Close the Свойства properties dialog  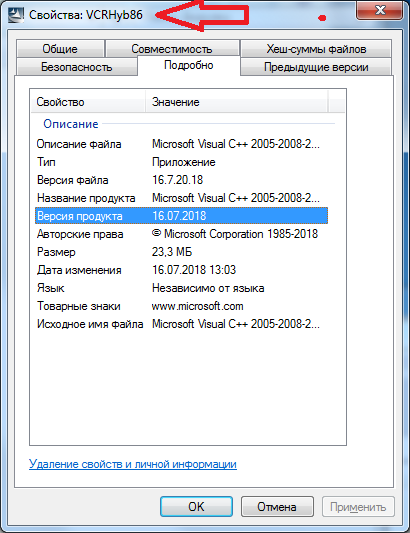point(379,10)
